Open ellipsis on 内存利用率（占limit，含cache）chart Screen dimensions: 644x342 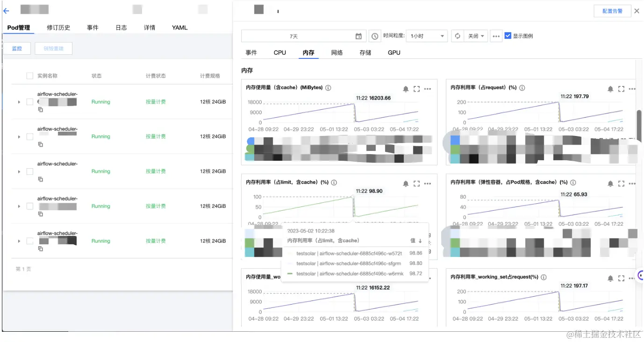pos(428,184)
